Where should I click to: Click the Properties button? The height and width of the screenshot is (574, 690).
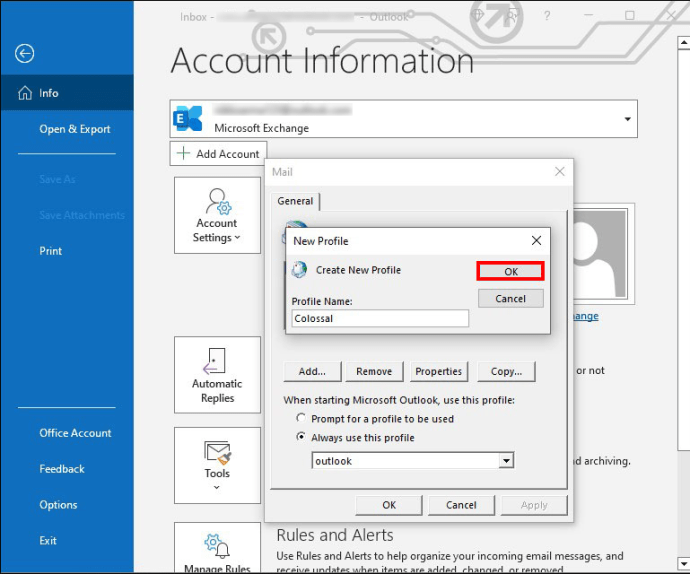click(x=439, y=372)
